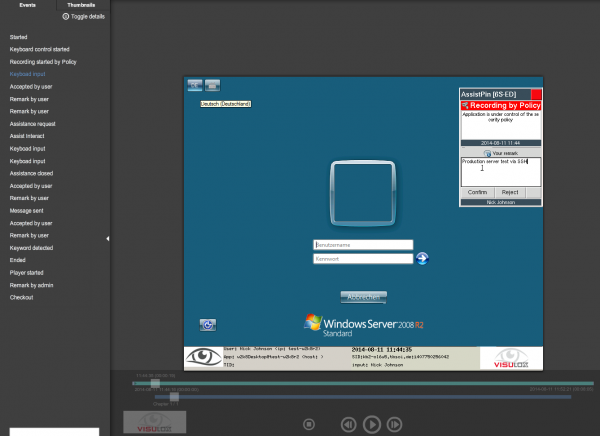Select the Ended event
This screenshot has width=600, height=436.
click(18, 260)
